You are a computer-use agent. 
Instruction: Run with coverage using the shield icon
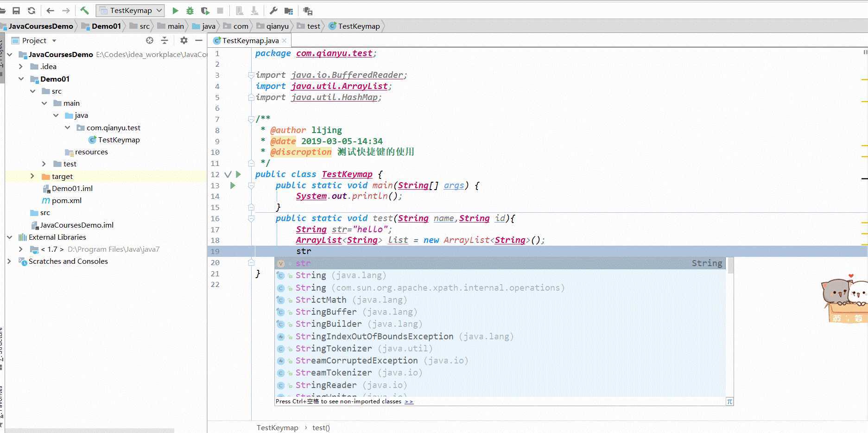pyautogui.click(x=205, y=11)
